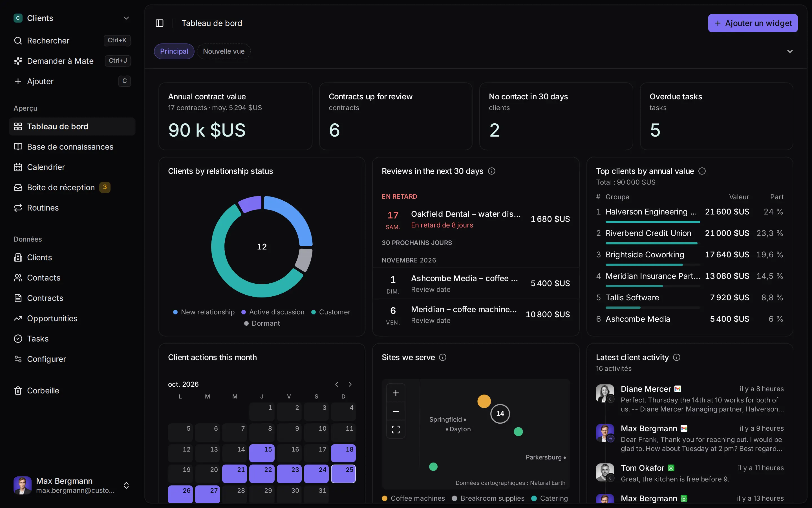Open the Corbeille trash icon
The image size is (812, 508).
coord(18,391)
